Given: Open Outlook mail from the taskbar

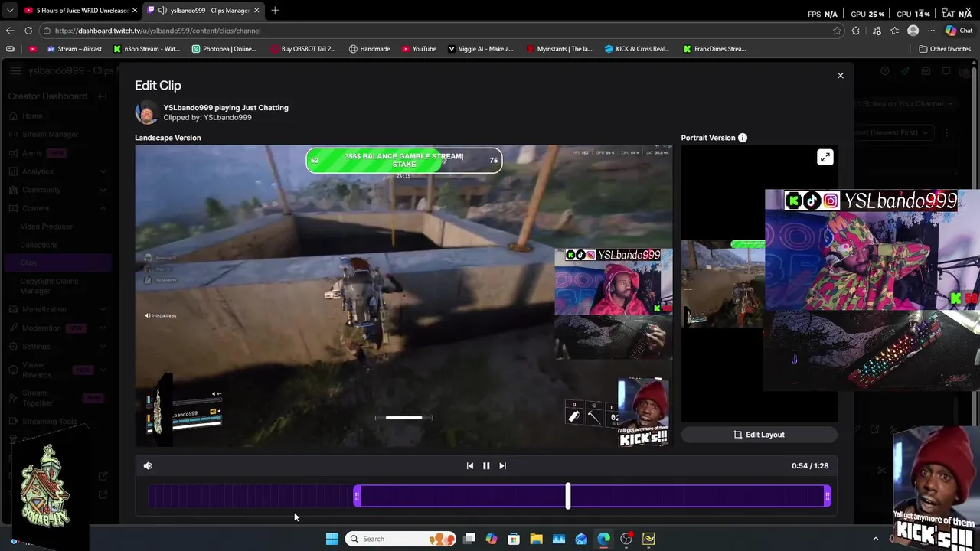Looking at the screenshot, I should pos(581,539).
